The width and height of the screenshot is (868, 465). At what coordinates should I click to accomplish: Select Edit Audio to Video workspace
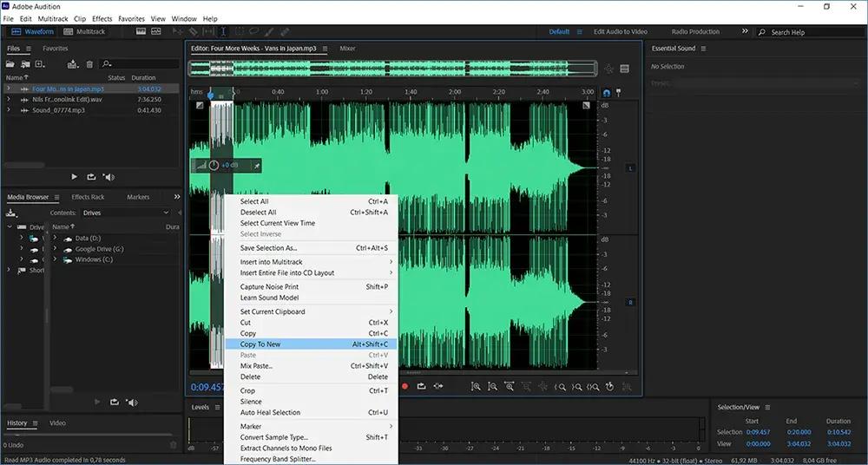(x=620, y=31)
